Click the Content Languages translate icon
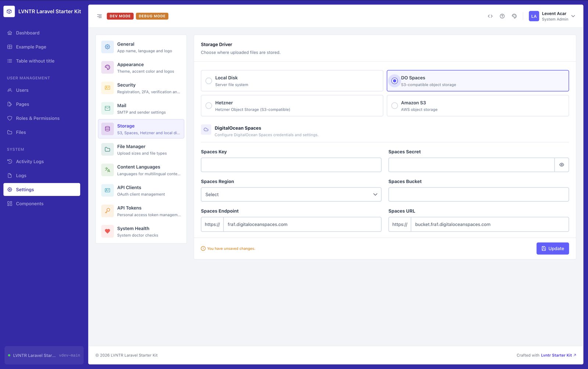The height and width of the screenshot is (369, 588). (107, 170)
